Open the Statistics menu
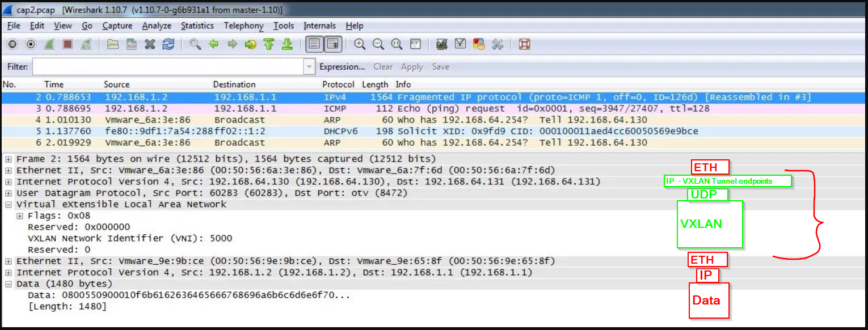Screen dimensions: 868x330 (x=197, y=26)
